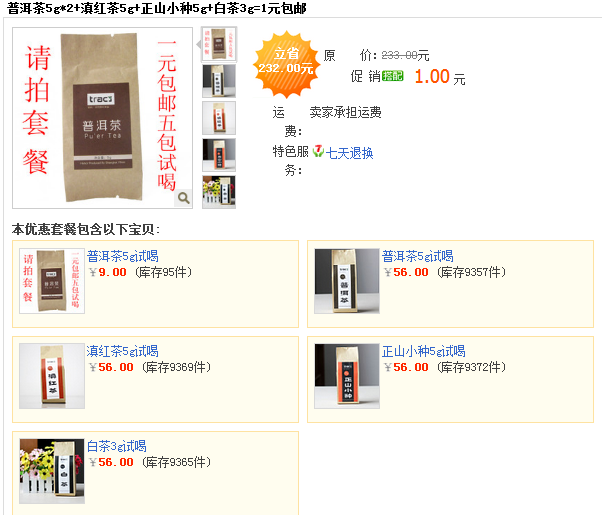Open the 正山小种5g试喝 product link

tap(423, 351)
